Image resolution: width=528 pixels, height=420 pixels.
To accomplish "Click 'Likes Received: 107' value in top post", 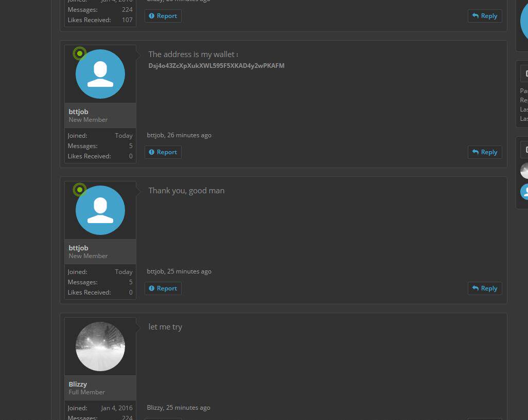I will [x=127, y=20].
